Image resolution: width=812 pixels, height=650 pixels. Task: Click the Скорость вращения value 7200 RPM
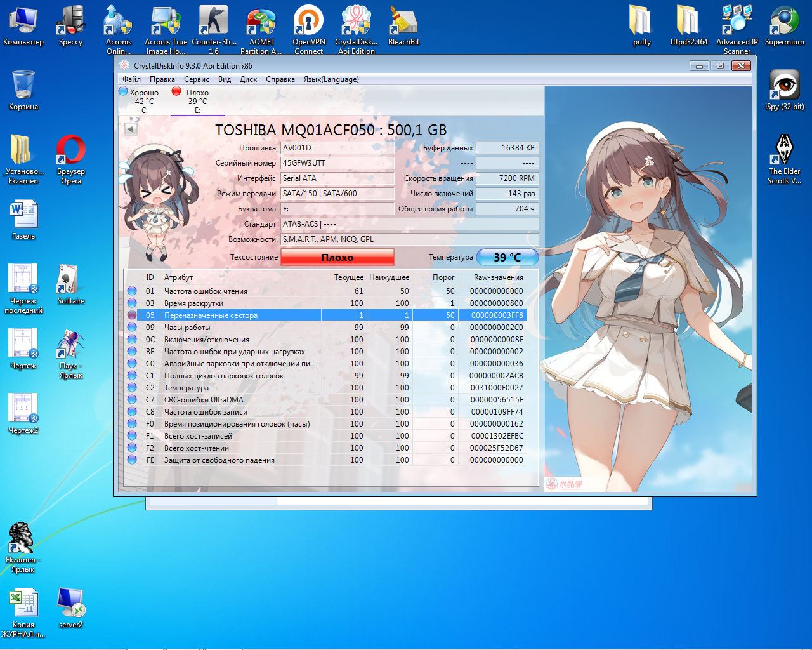[507, 178]
